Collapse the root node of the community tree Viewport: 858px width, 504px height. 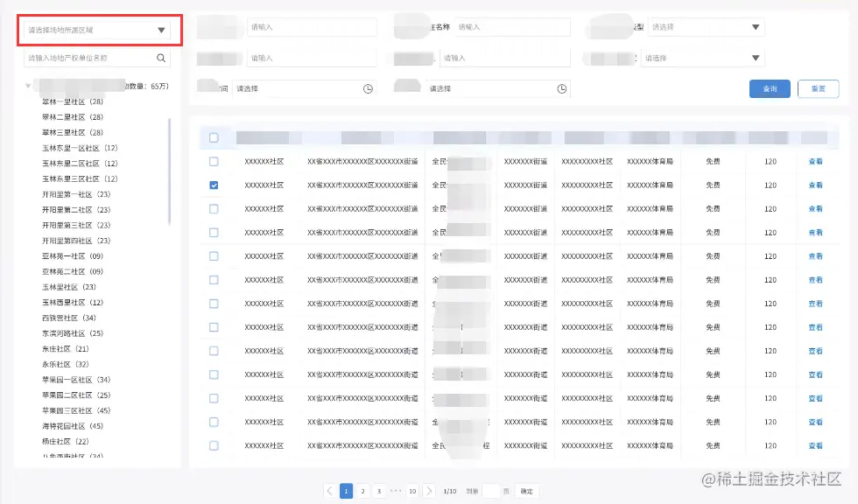click(x=28, y=86)
